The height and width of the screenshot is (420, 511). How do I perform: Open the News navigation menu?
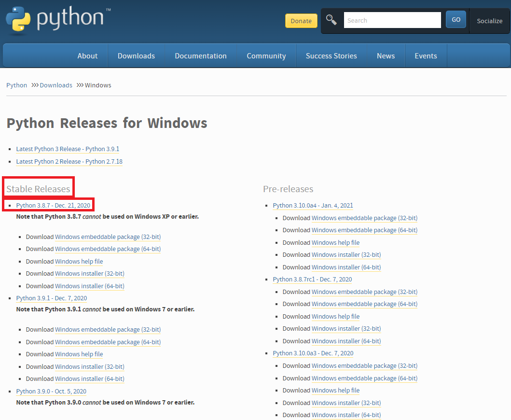(x=386, y=56)
